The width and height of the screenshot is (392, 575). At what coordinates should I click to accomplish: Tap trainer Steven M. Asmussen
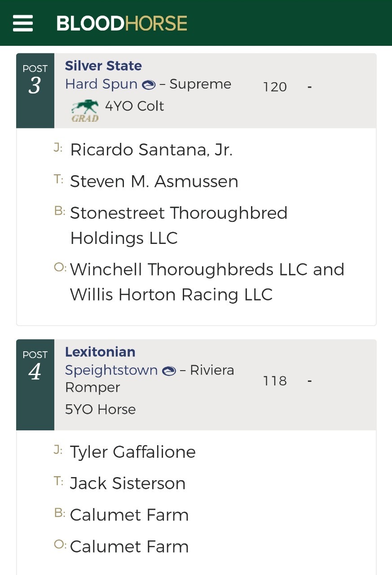tap(154, 181)
